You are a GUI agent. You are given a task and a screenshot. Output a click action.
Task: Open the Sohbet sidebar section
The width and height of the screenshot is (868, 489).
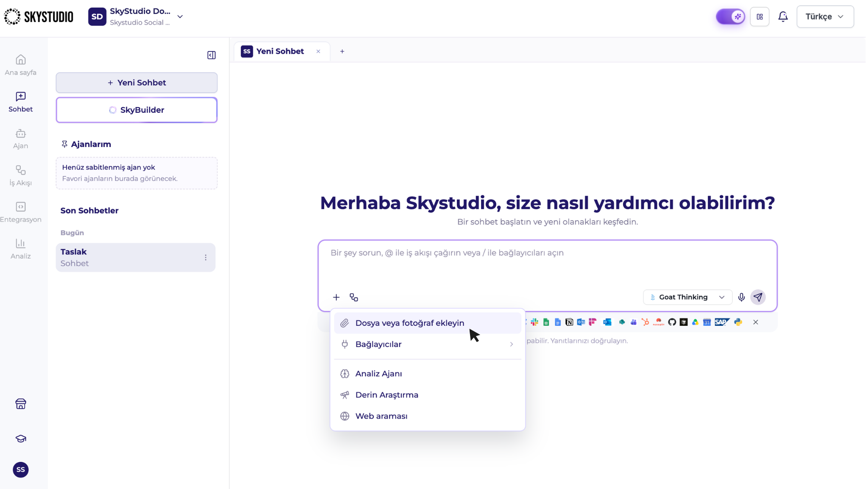[x=20, y=102]
